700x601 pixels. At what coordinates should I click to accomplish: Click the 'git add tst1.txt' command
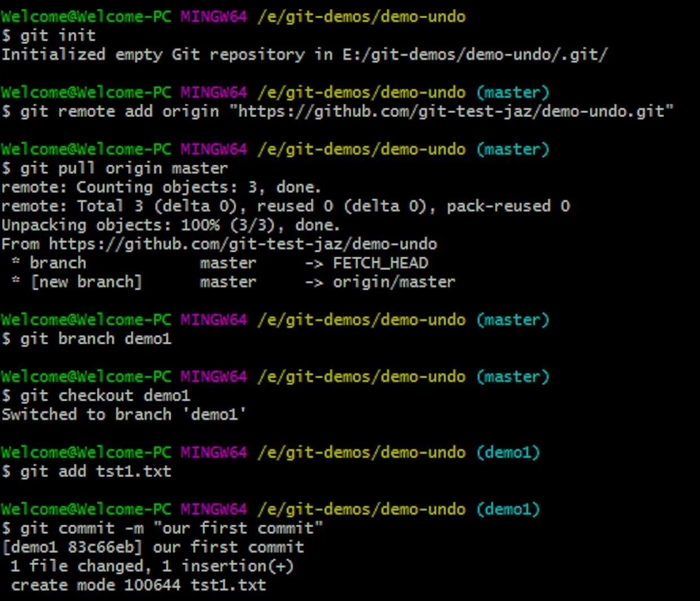point(86,471)
